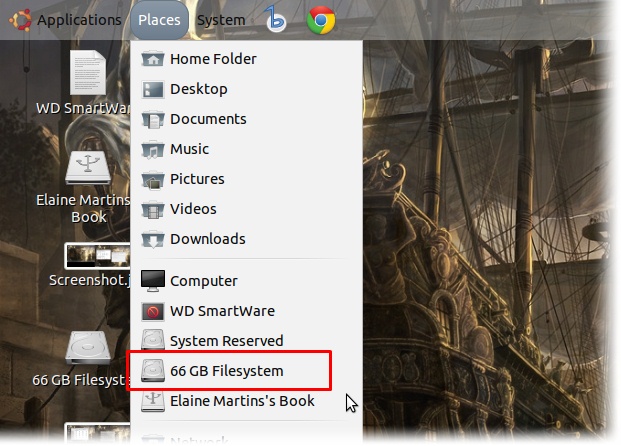Click the Music folder note icon

[x=153, y=150]
